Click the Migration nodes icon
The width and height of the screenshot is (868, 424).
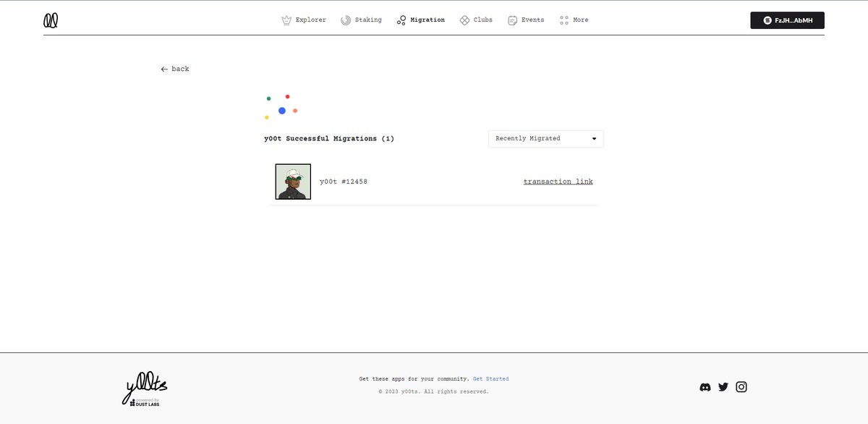point(401,20)
